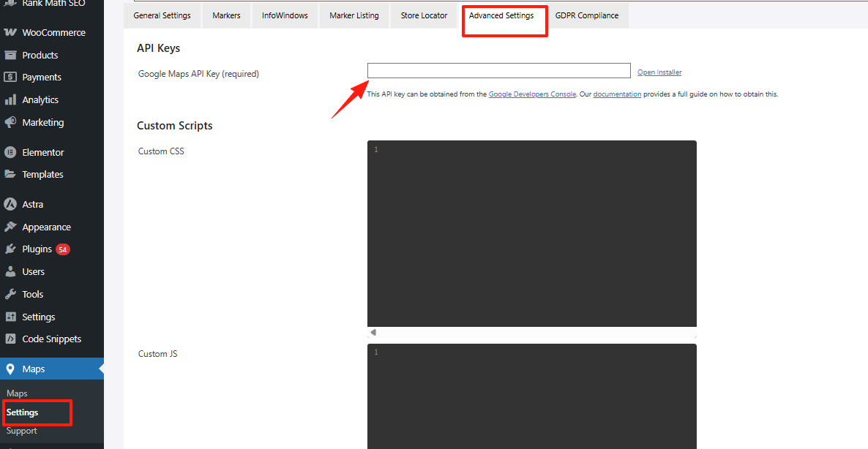
Task: Click the Open Installer link
Action: tap(659, 72)
